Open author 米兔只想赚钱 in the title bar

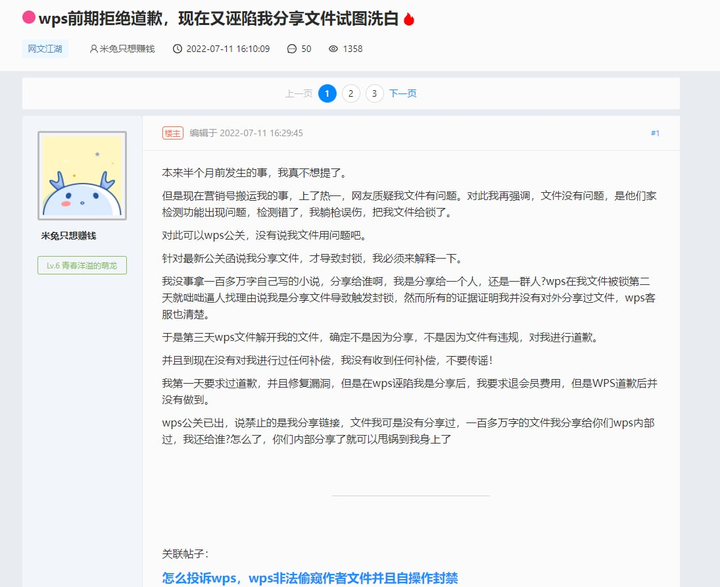coord(127,49)
